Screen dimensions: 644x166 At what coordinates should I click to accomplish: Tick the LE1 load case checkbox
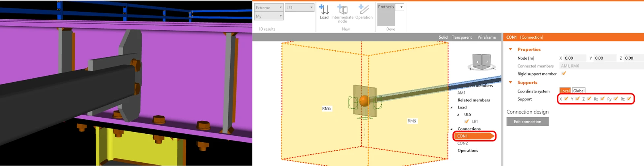coord(466,121)
